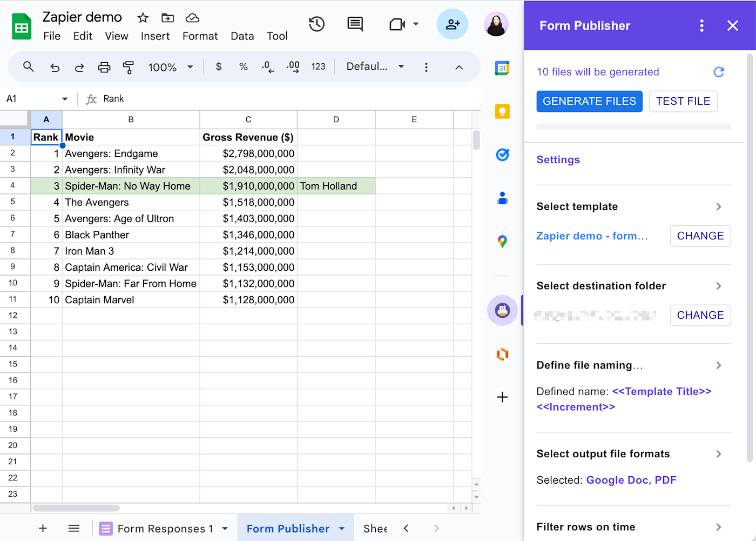Viewport: 756px width, 541px height.
Task: Click the GENERATE FILES button
Action: [x=589, y=101]
